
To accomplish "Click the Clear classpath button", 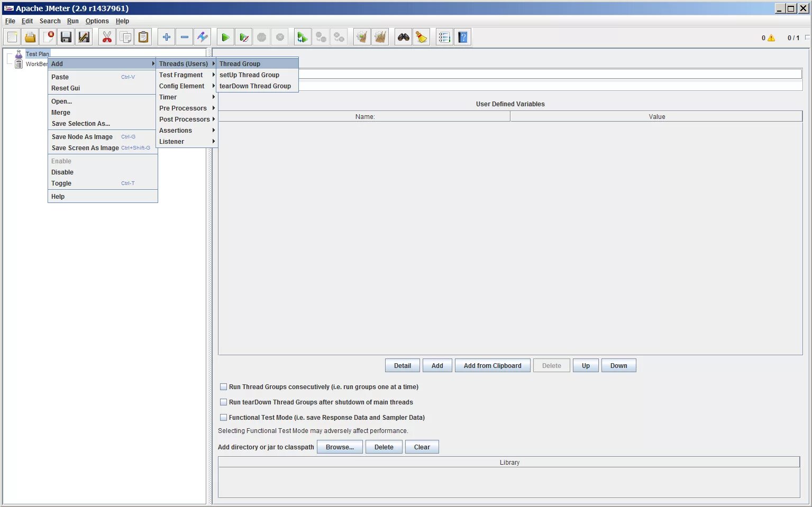I will click(422, 447).
